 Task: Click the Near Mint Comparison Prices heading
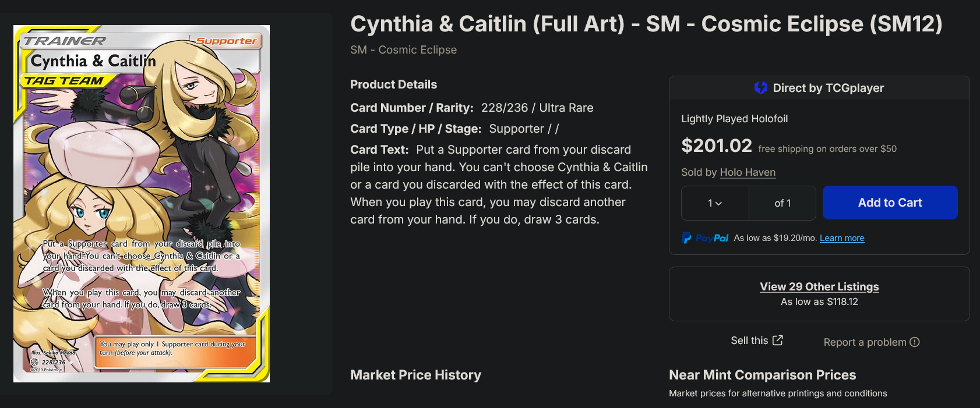762,375
